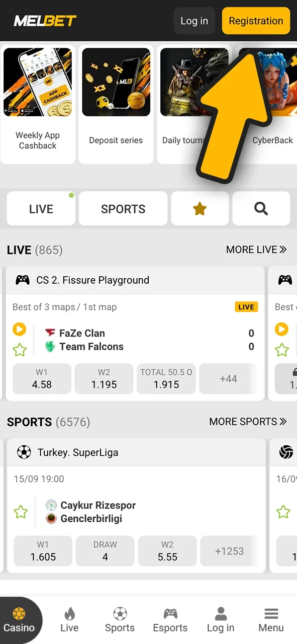Open Esports via the gamepad icon

click(170, 619)
